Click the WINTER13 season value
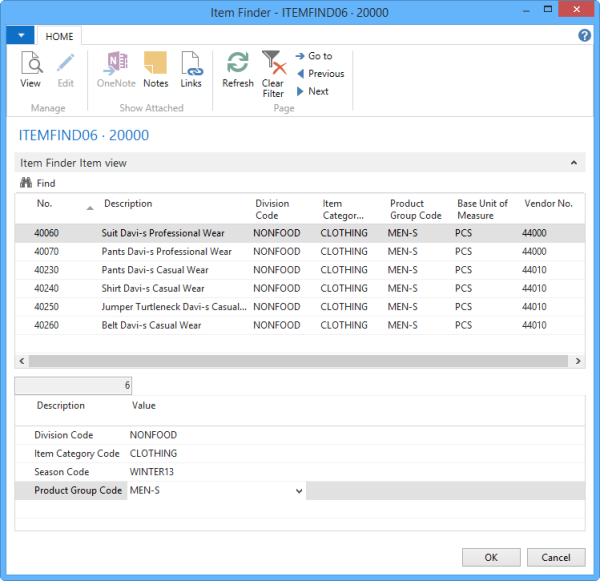The image size is (600, 581). click(152, 472)
